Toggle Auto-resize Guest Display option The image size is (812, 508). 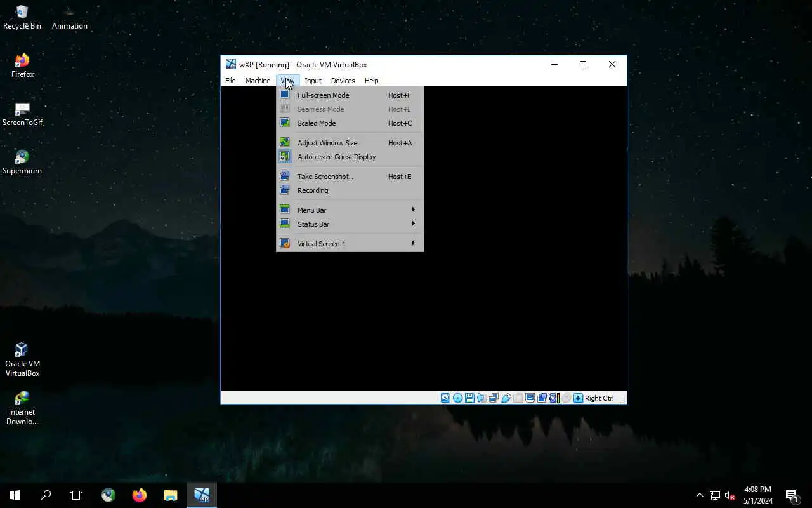pyautogui.click(x=350, y=157)
